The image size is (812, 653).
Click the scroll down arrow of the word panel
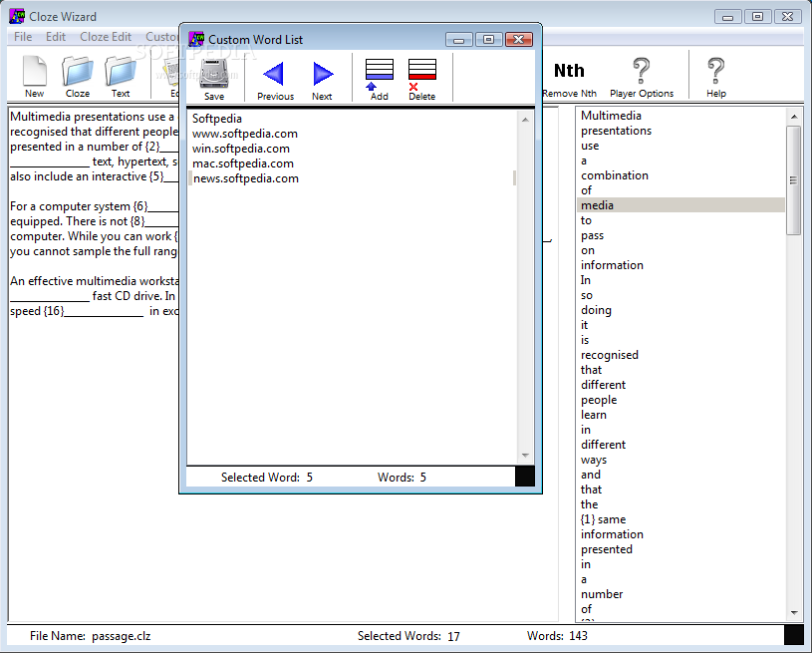coord(794,613)
